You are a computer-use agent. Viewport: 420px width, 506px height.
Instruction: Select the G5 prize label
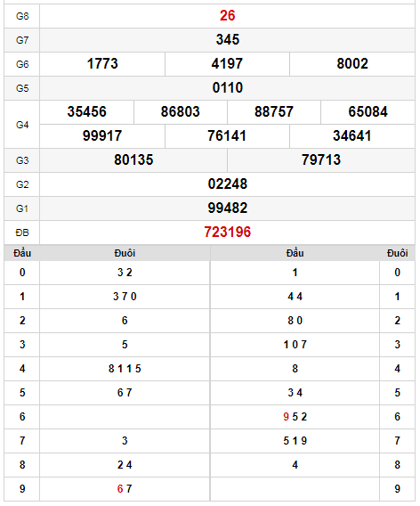pos(22,88)
